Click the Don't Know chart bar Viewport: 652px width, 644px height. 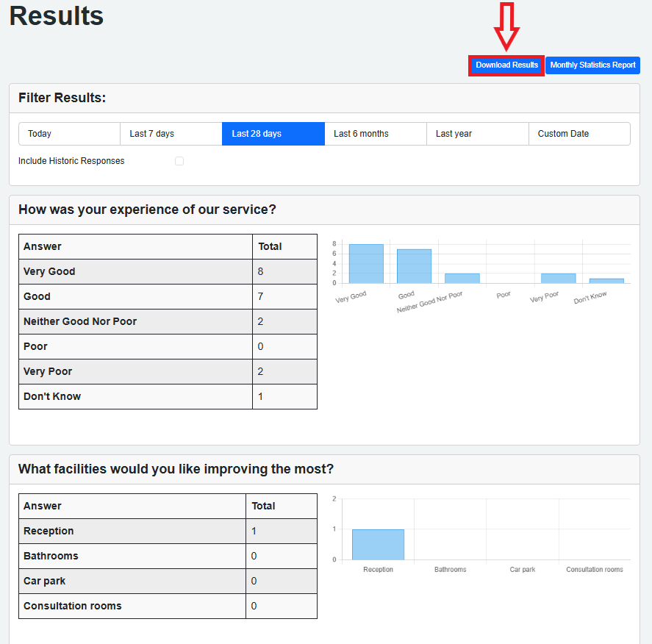(x=606, y=281)
